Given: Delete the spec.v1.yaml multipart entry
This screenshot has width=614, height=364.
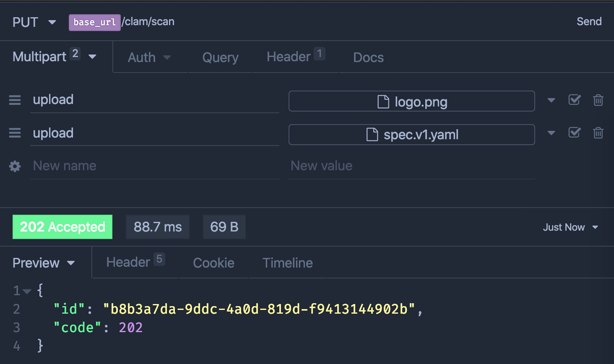Looking at the screenshot, I should (598, 133).
